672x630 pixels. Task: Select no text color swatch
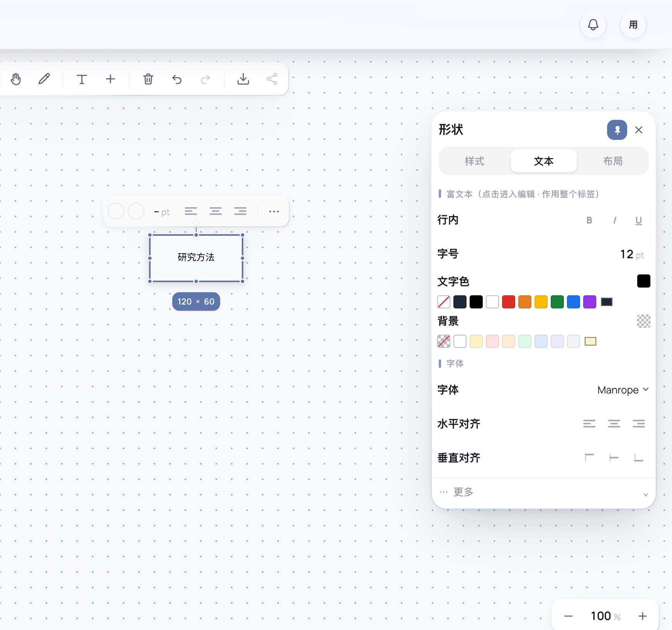444,302
